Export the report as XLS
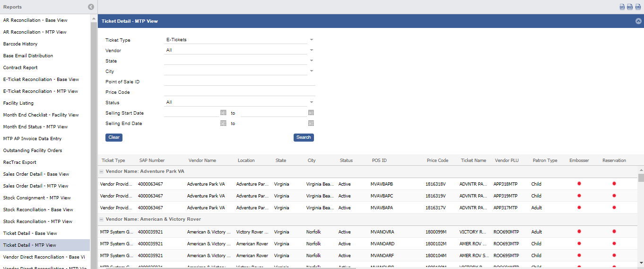Viewport: 644px width, 269px height. [638, 7]
